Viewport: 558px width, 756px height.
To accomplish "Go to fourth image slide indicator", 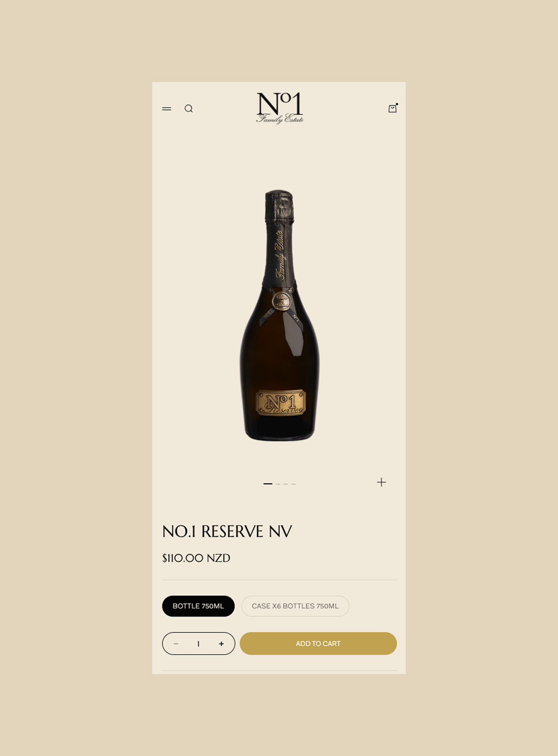I will point(293,484).
